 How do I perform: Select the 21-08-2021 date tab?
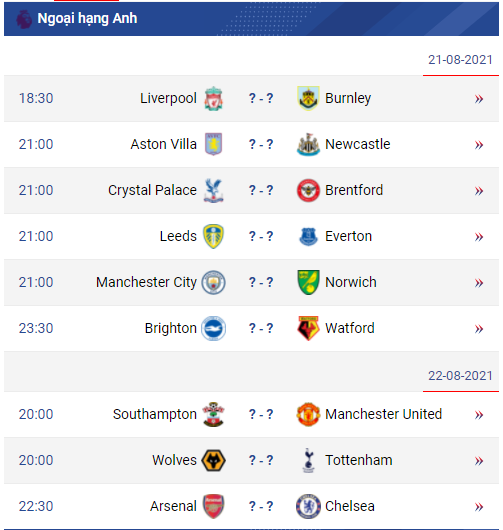click(460, 60)
